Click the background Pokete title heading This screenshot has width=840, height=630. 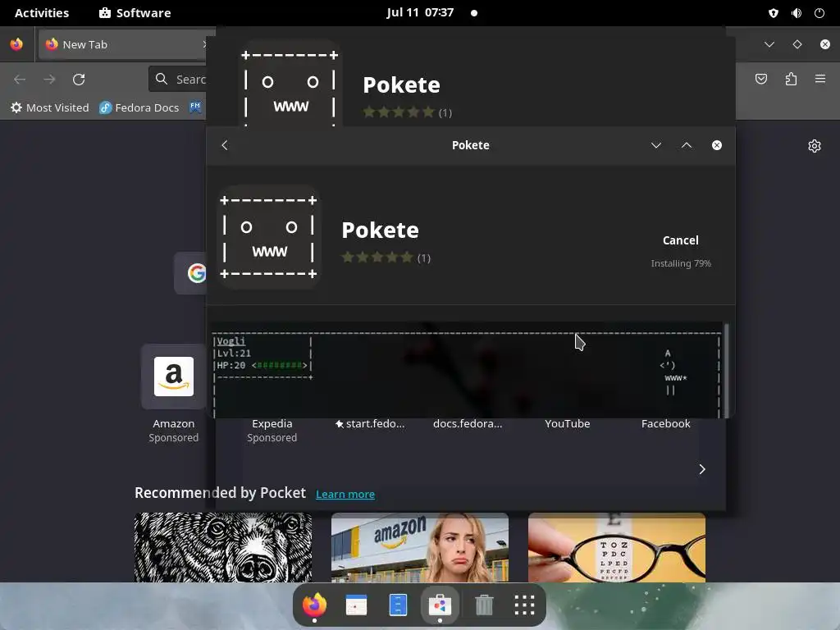[x=401, y=84]
